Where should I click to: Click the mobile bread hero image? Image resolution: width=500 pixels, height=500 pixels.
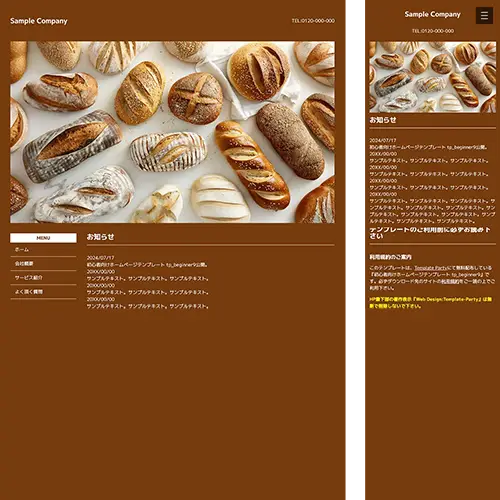pos(432,77)
